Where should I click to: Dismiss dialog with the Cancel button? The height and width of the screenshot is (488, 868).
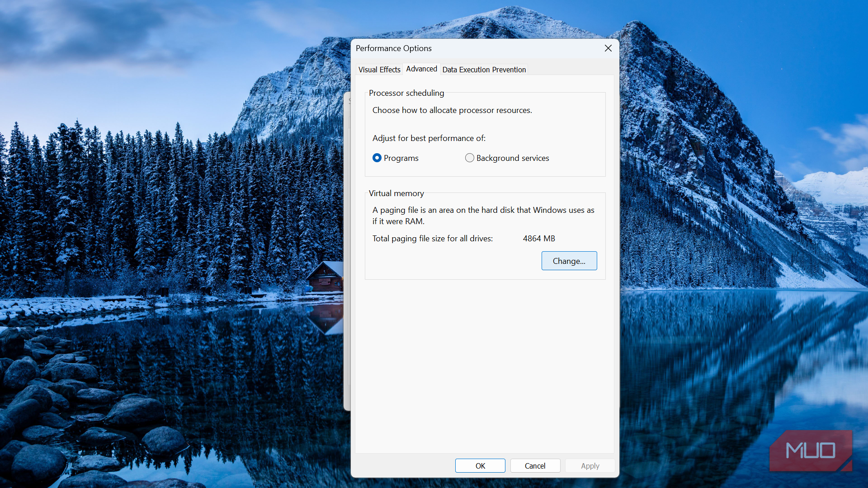pos(535,465)
